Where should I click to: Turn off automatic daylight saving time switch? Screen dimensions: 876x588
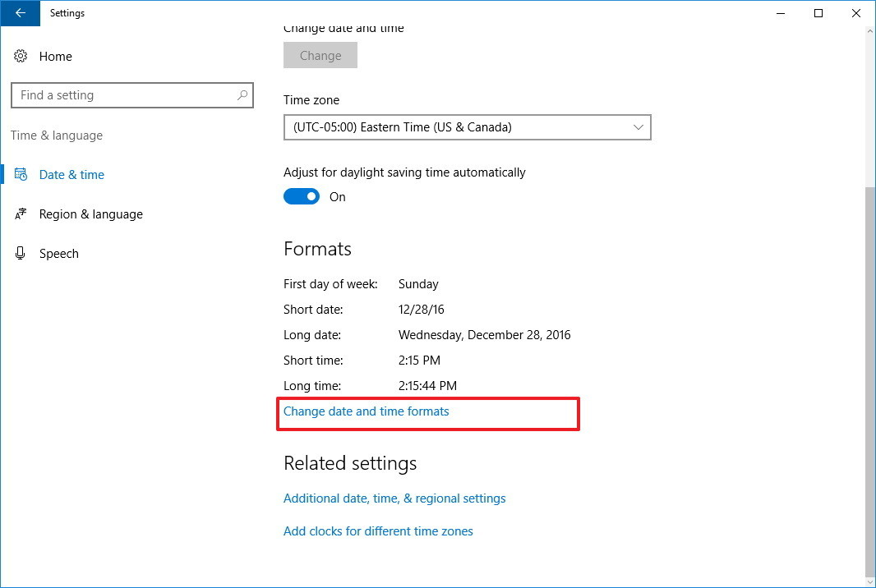[302, 196]
